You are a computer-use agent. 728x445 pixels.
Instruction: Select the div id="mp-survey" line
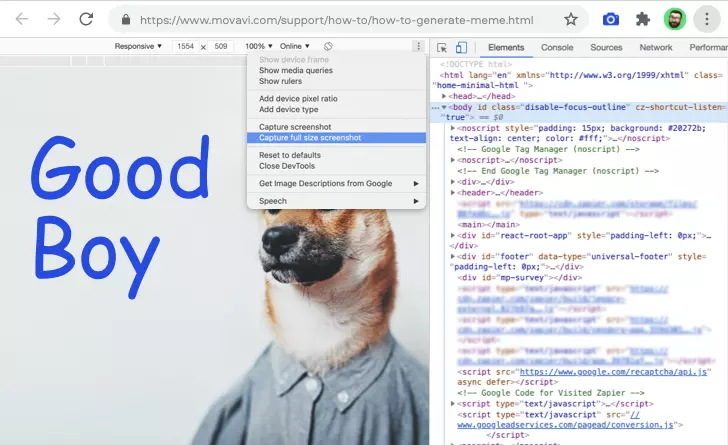[x=520, y=277]
